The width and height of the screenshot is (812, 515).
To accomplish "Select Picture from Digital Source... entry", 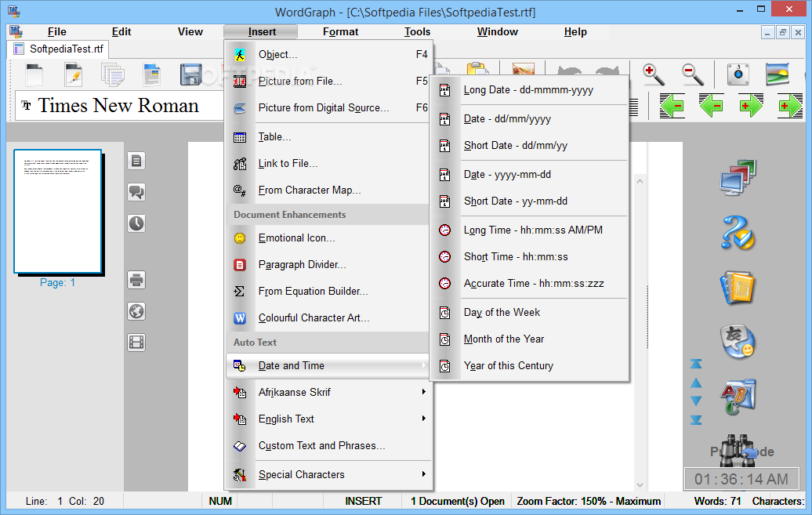I will click(329, 107).
